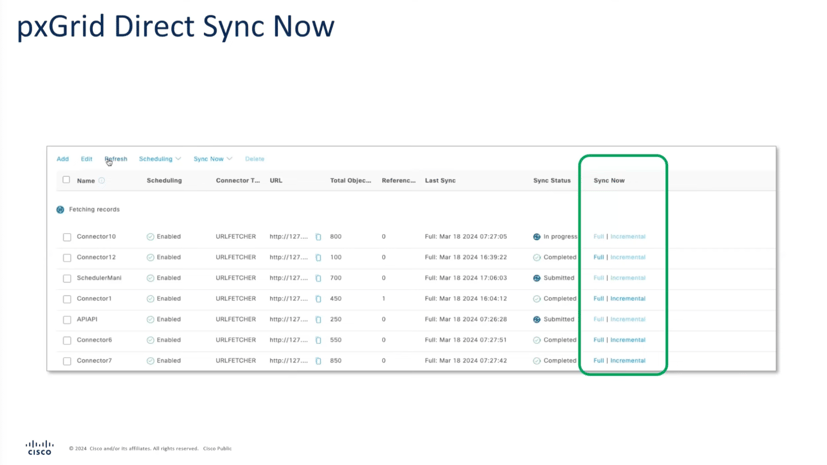This screenshot has width=827, height=465.
Task: Click the Fetching records spinner icon
Action: tap(60, 210)
